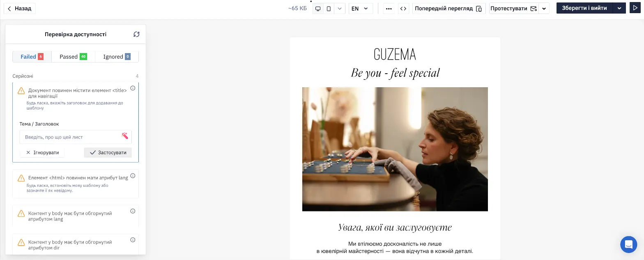Select the jeweler photo in the email

(395, 149)
